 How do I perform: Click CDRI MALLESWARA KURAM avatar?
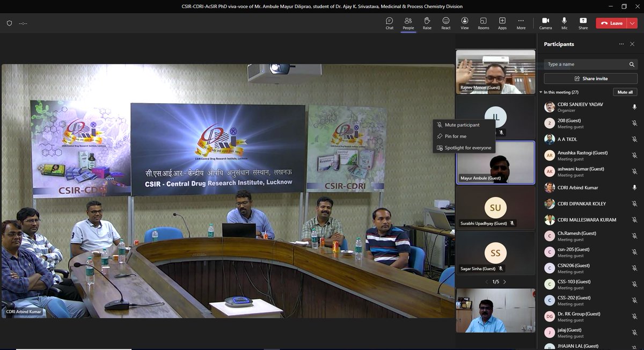[550, 220]
